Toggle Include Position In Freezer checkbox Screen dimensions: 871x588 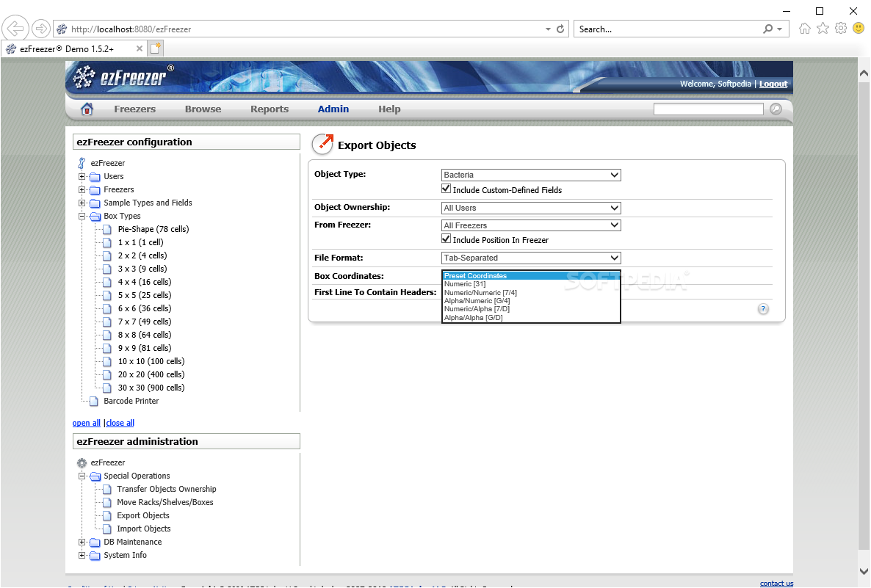tap(446, 239)
